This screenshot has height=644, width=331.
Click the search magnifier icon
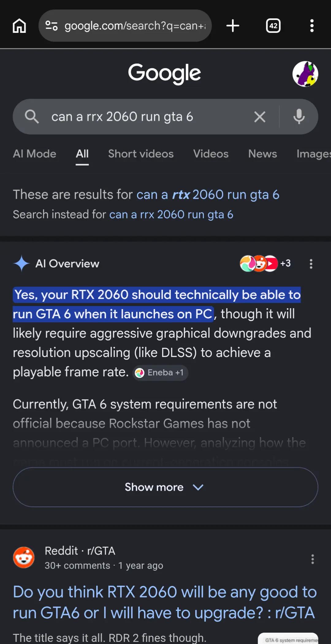(x=32, y=117)
